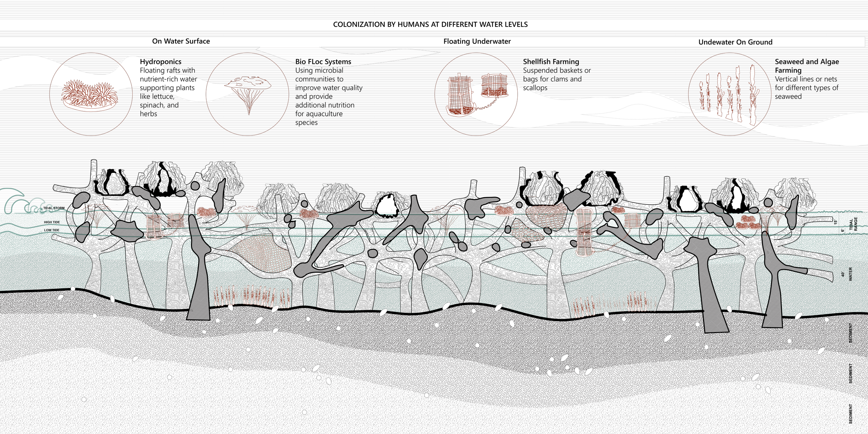Select the Undewater On Ground heading
The width and height of the screenshot is (868, 434).
point(735,42)
